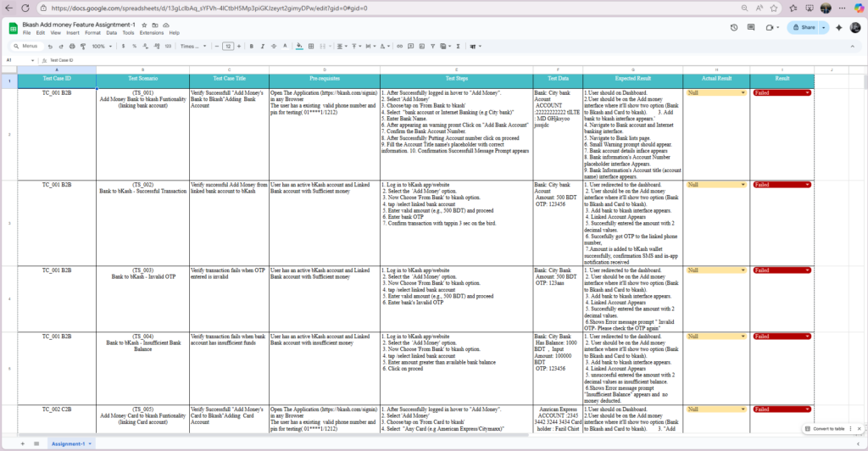Open all comments speech bubble icon
Image resolution: width=868 pixels, height=451 pixels.
(x=751, y=27)
